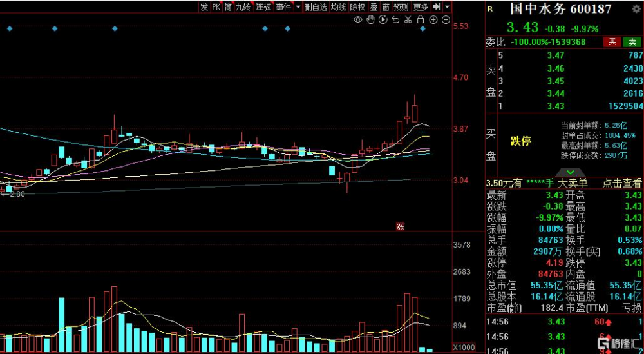Viewport: 644px width, 354px height.
Task: Zoom in with the plus icon
Action: (x=433, y=19)
